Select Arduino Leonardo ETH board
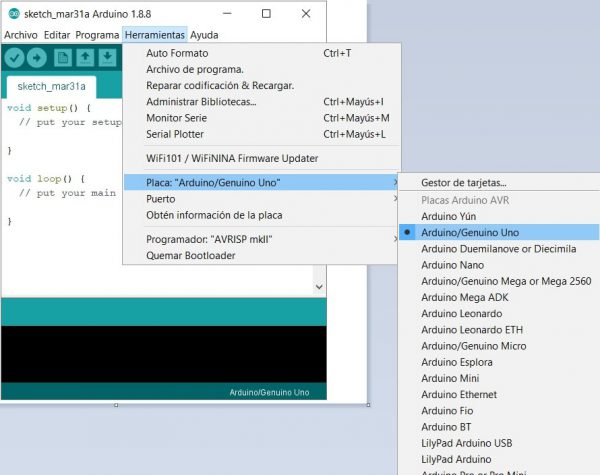Image resolution: width=600 pixels, height=475 pixels. [x=499, y=330]
